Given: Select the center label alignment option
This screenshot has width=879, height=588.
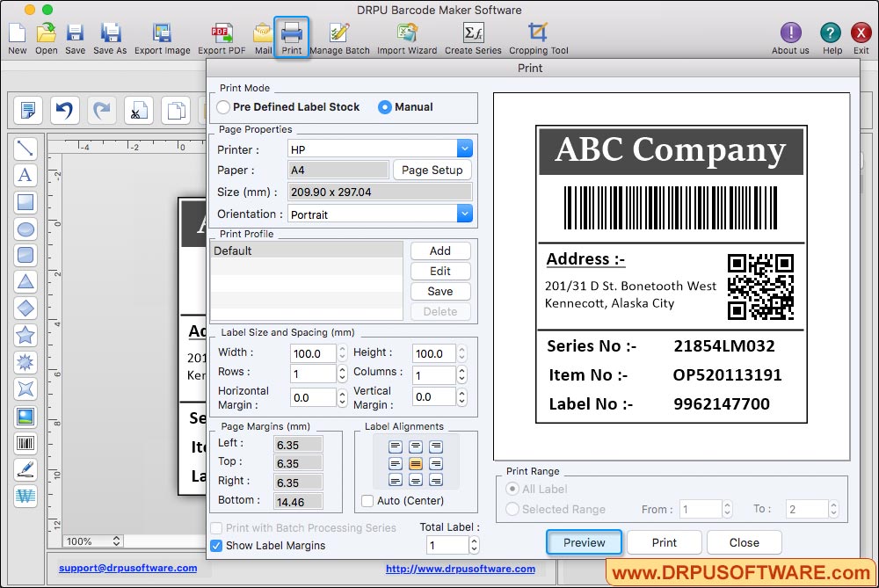Looking at the screenshot, I should click(x=415, y=463).
